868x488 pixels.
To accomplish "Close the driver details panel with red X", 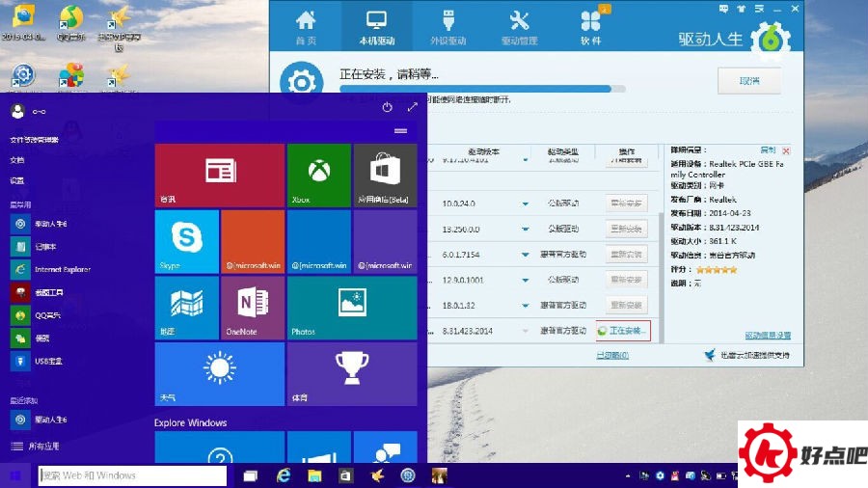I will [786, 150].
